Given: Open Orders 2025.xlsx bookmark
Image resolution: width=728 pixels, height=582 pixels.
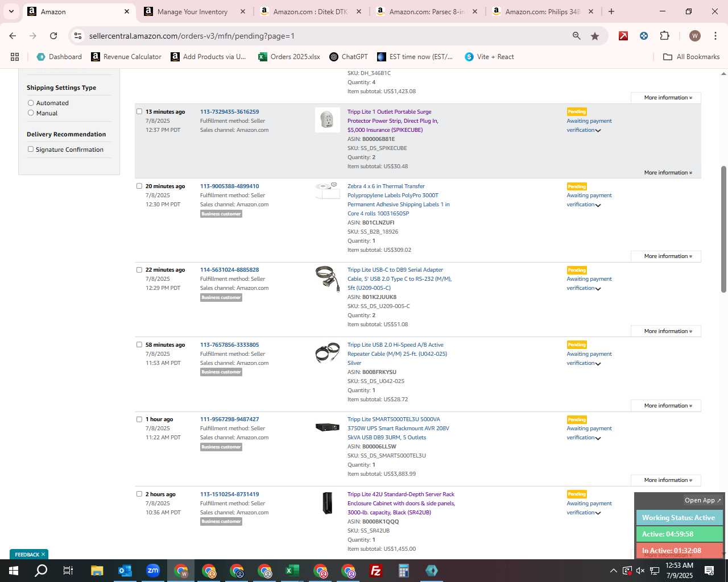Looking at the screenshot, I should (x=289, y=57).
